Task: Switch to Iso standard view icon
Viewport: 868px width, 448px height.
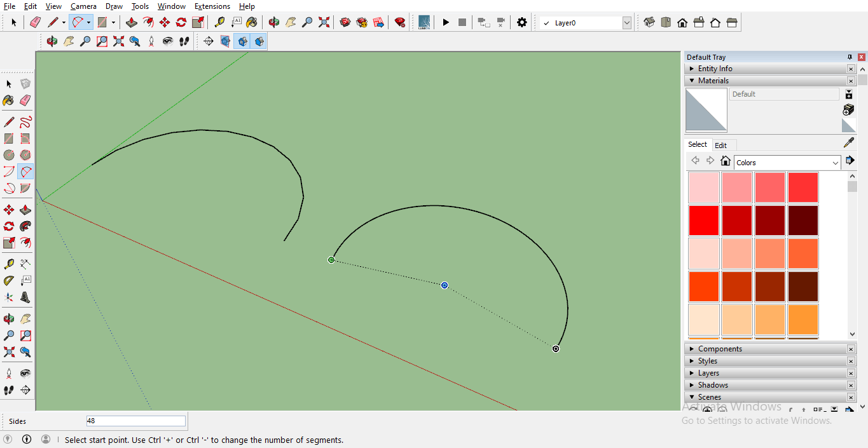Action: [649, 22]
